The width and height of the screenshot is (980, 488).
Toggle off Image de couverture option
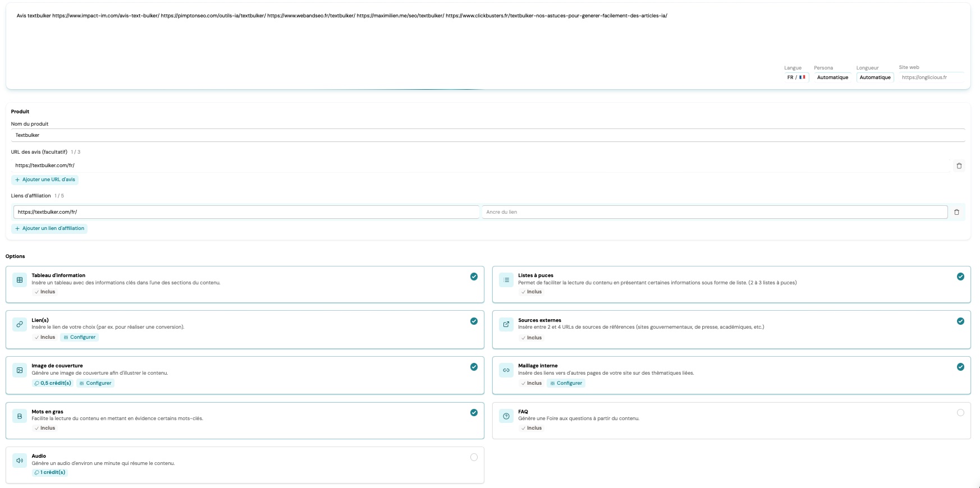click(x=474, y=367)
